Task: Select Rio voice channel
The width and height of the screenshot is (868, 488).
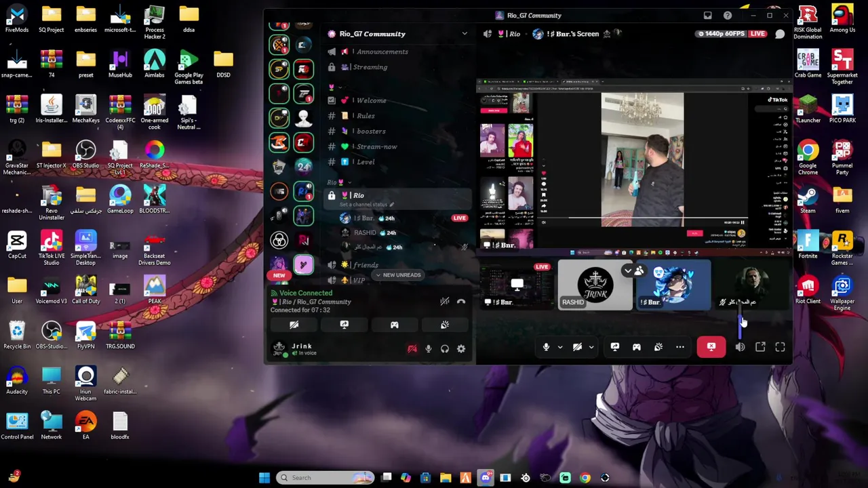Action: tap(397, 199)
